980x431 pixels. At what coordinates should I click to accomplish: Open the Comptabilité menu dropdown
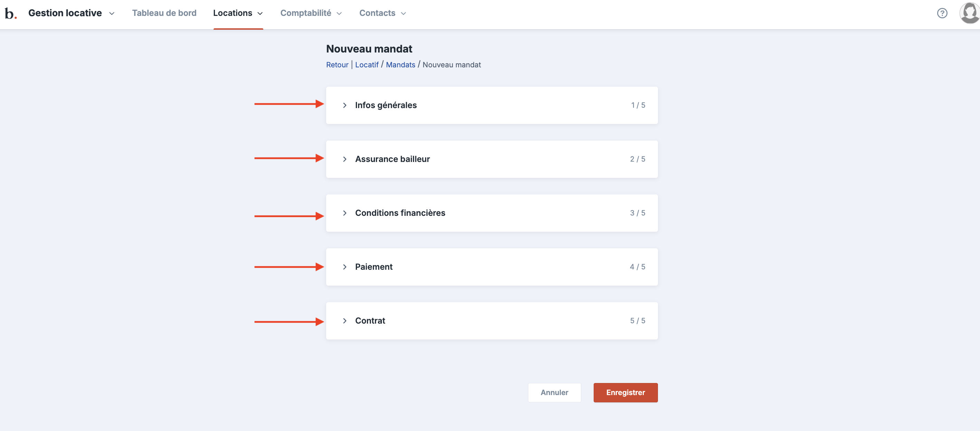[311, 13]
